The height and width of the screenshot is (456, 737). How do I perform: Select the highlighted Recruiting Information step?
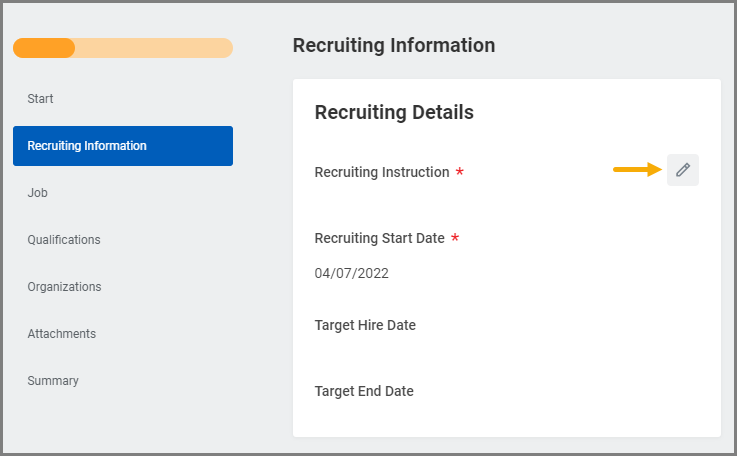tap(122, 146)
